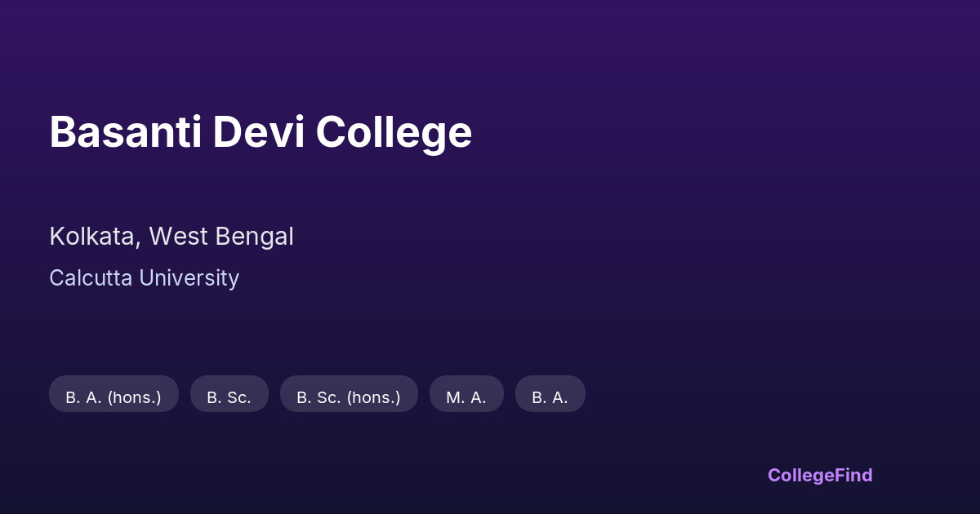Click "College" in the CollegeFind logo
Screen dimensions: 980x514
tap(800, 475)
